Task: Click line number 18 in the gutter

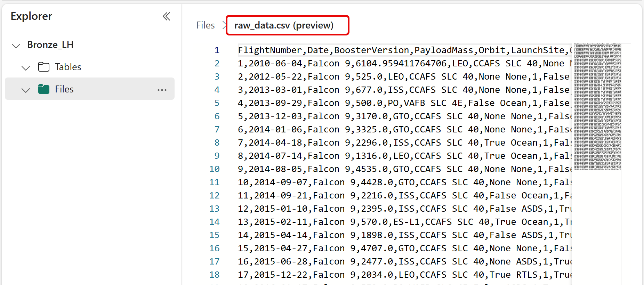Action: [x=214, y=275]
